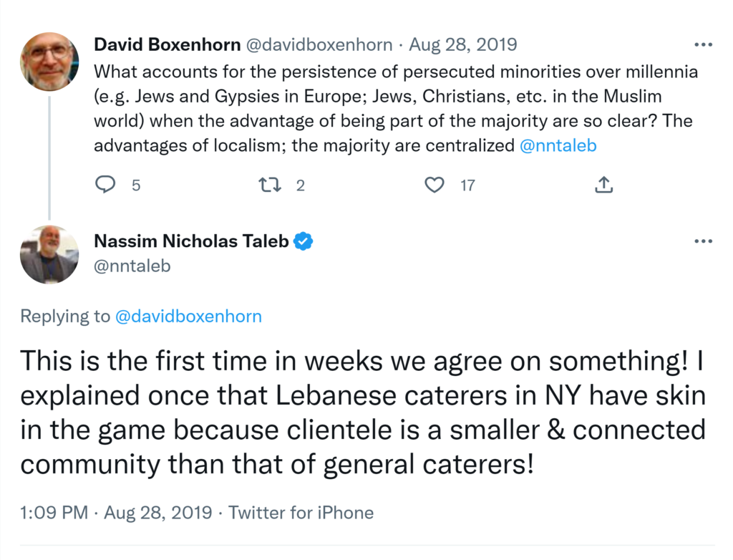The image size is (733, 560).
Task: Click @davidboxenhorn in the Replying to line
Action: [x=188, y=316]
